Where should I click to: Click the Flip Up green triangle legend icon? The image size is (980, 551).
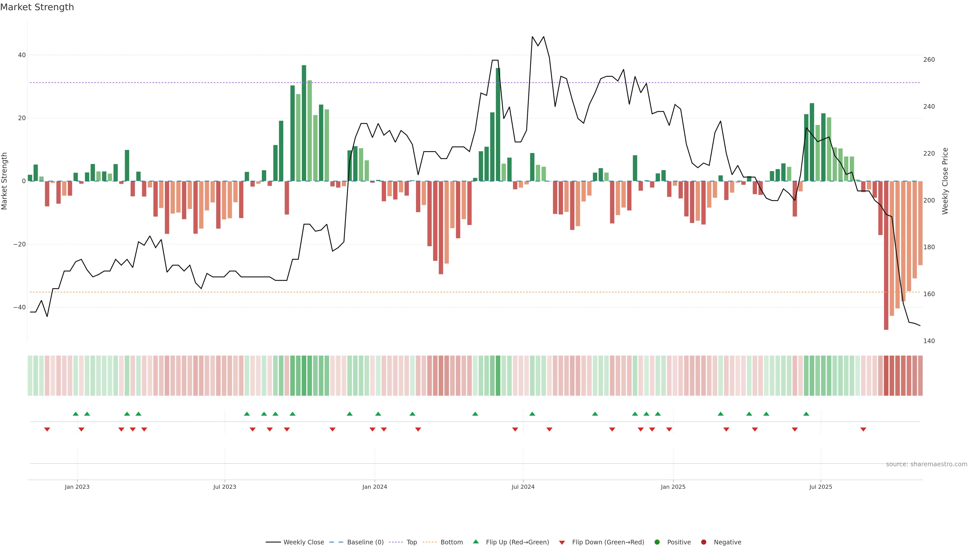pyautogui.click(x=475, y=542)
